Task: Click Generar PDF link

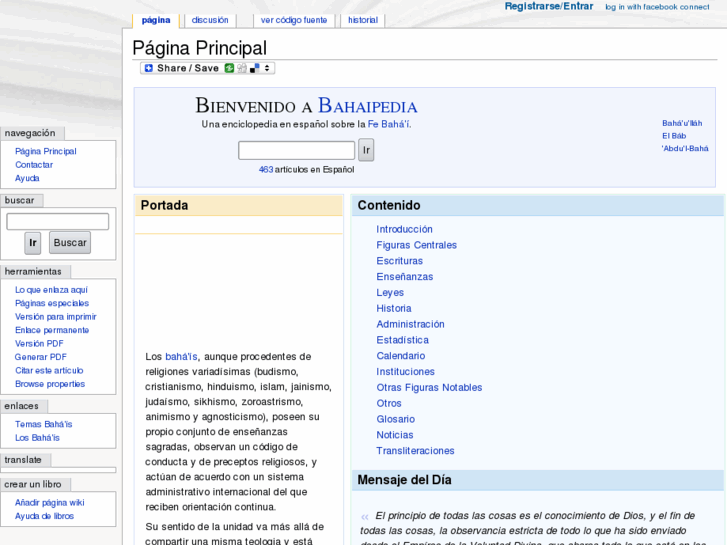Action: point(40,357)
